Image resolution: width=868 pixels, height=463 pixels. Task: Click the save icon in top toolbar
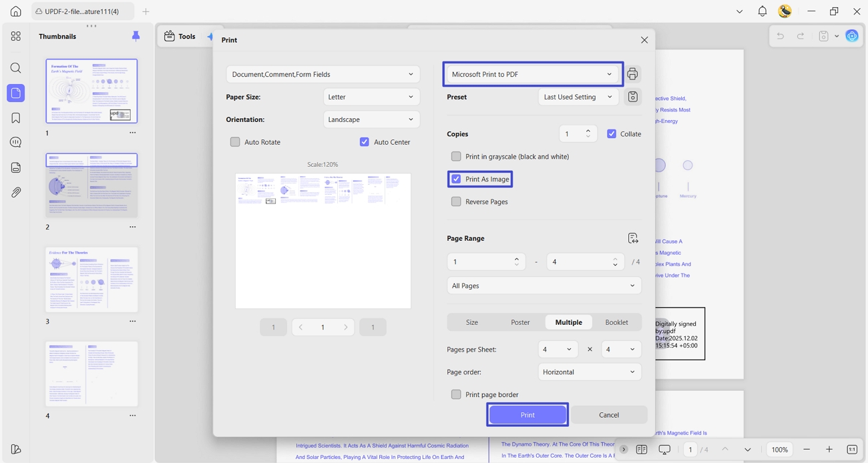click(824, 36)
